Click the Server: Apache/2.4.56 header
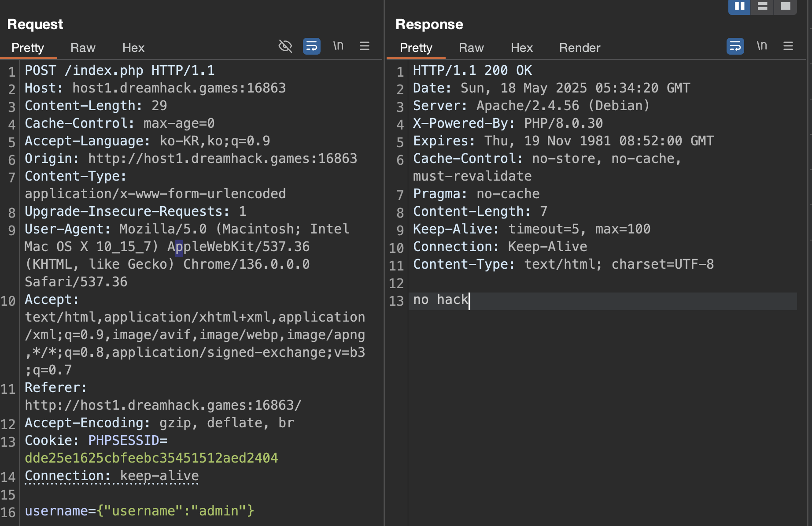This screenshot has width=812, height=526. tap(531, 106)
